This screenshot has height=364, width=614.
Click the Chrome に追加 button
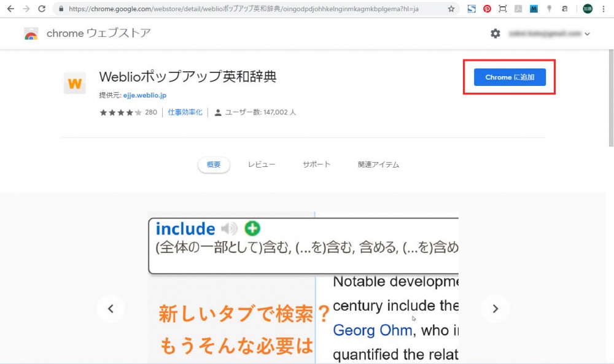tap(510, 77)
